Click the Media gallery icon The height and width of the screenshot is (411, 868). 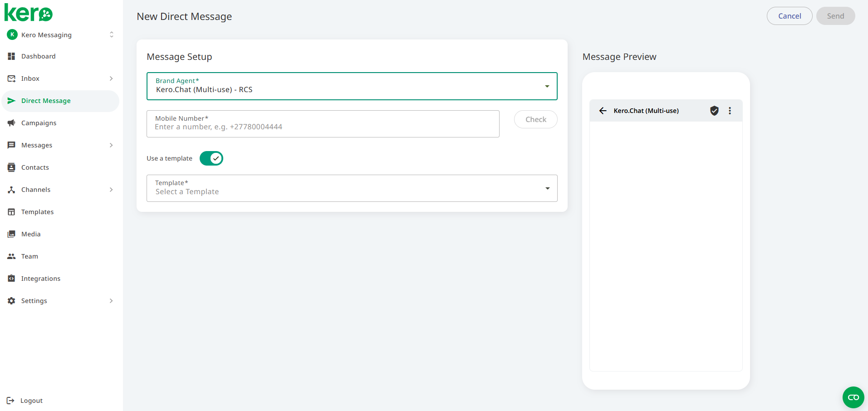(11, 234)
